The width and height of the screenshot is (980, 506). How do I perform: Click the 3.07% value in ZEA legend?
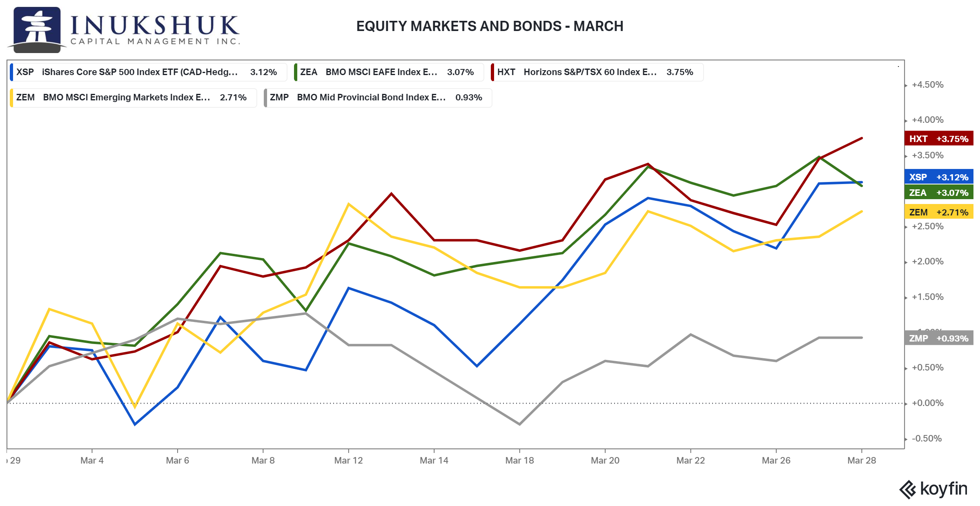[x=460, y=72]
